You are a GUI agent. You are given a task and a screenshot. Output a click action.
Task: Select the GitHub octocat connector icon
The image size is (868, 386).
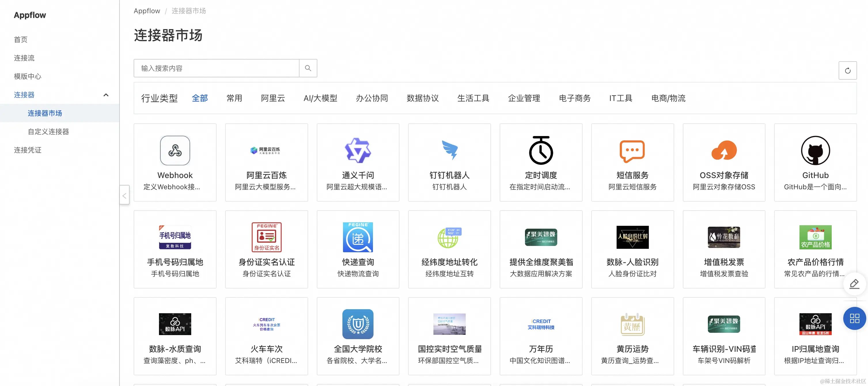815,150
